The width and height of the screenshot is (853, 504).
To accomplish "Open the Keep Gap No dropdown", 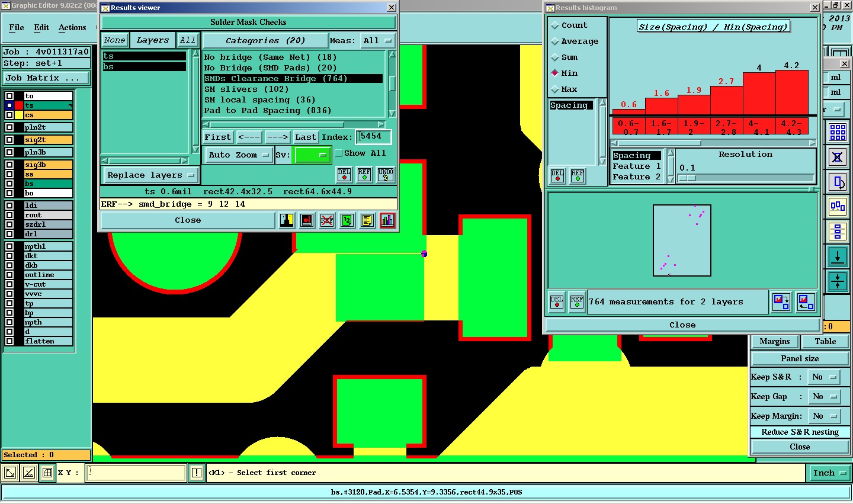I will tap(825, 397).
